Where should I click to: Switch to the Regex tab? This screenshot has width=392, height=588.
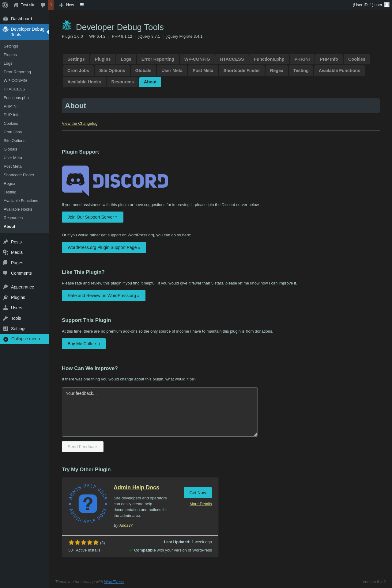[x=277, y=71]
